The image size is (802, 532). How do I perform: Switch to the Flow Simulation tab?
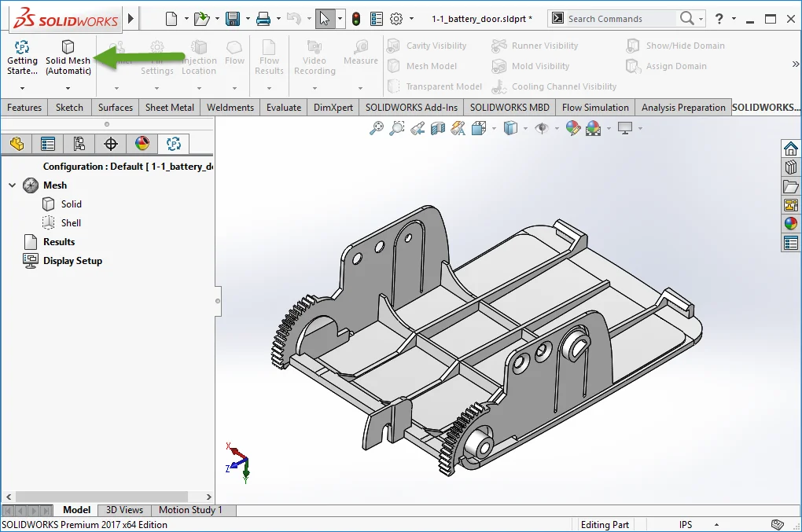[595, 108]
